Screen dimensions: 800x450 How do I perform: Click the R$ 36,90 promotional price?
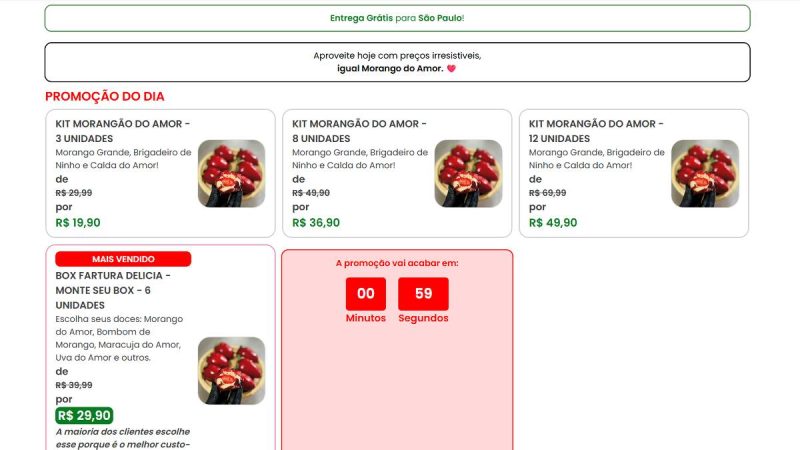pos(316,222)
